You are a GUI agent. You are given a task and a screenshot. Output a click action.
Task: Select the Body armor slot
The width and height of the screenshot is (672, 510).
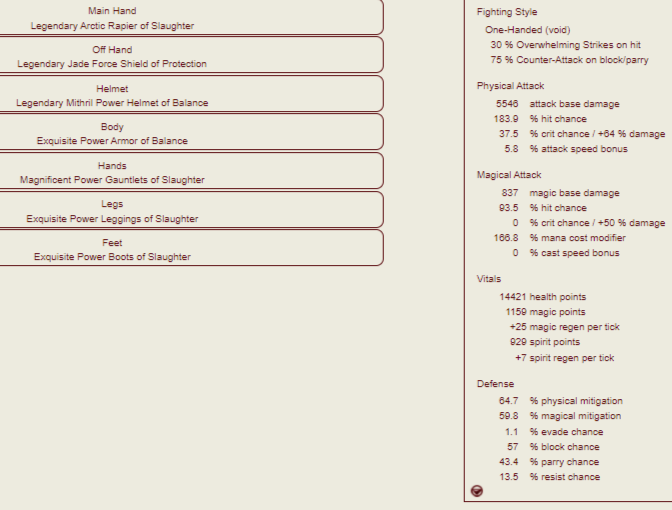(112, 133)
